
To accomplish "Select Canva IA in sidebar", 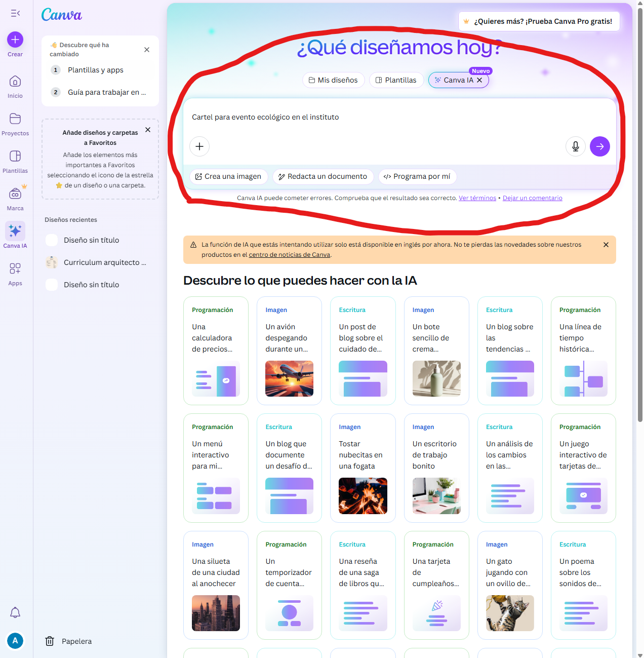I will pos(15,236).
